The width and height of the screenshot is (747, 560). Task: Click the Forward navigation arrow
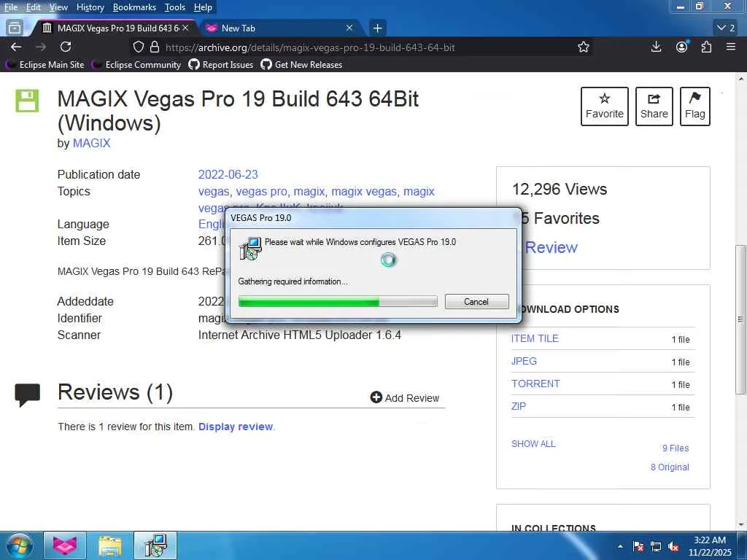pyautogui.click(x=41, y=47)
